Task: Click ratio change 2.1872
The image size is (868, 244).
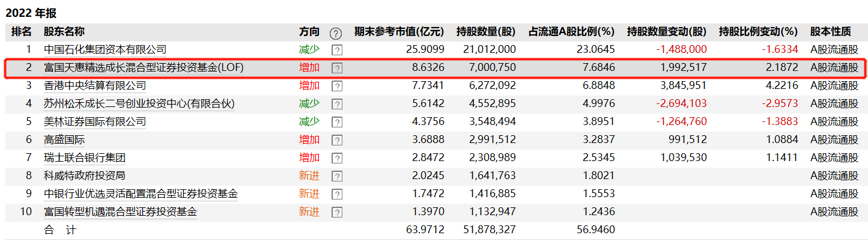Action: tap(782, 67)
